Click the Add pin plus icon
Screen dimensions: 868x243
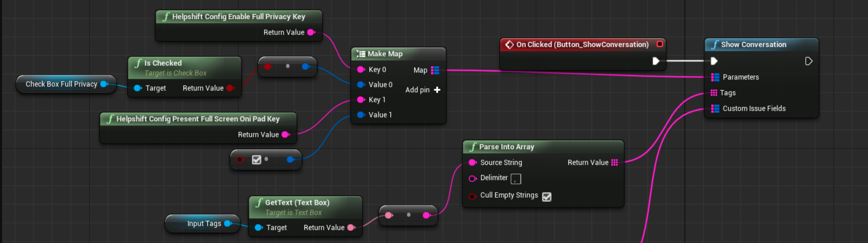[x=437, y=90]
